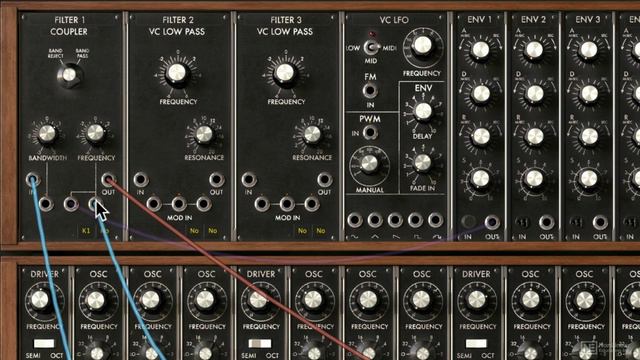Click the Filter 1 Coupler OUT jack
The width and height of the screenshot is (640, 360).
point(108,179)
